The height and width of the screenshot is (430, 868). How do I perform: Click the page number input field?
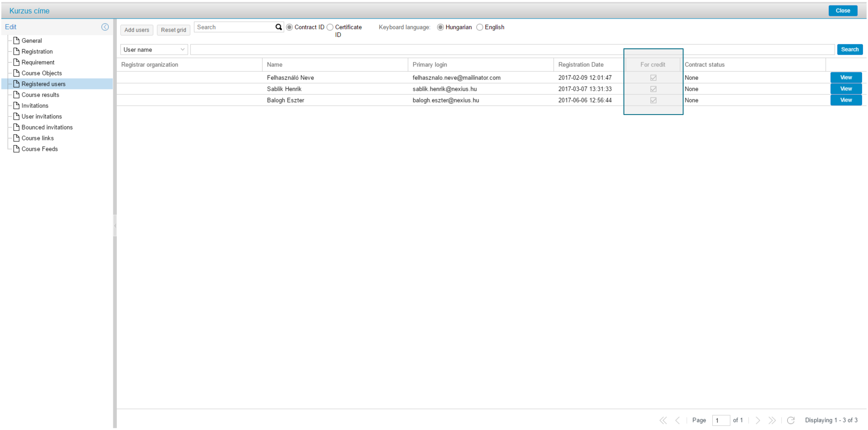[x=720, y=421]
